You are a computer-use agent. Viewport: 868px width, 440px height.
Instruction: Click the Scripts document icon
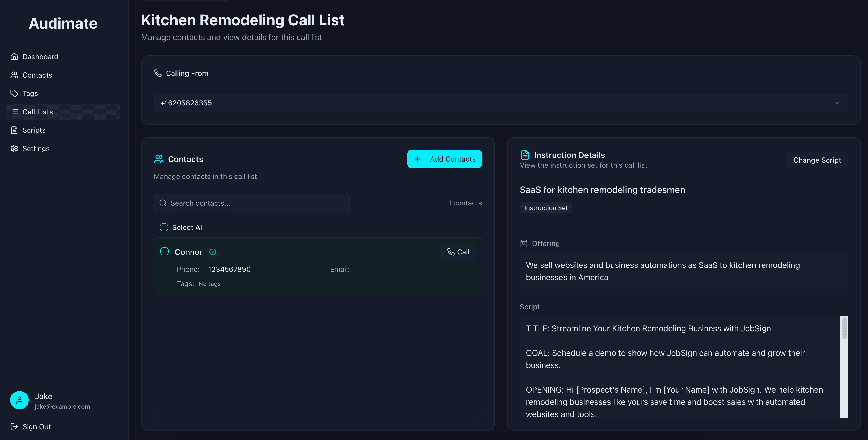(14, 130)
